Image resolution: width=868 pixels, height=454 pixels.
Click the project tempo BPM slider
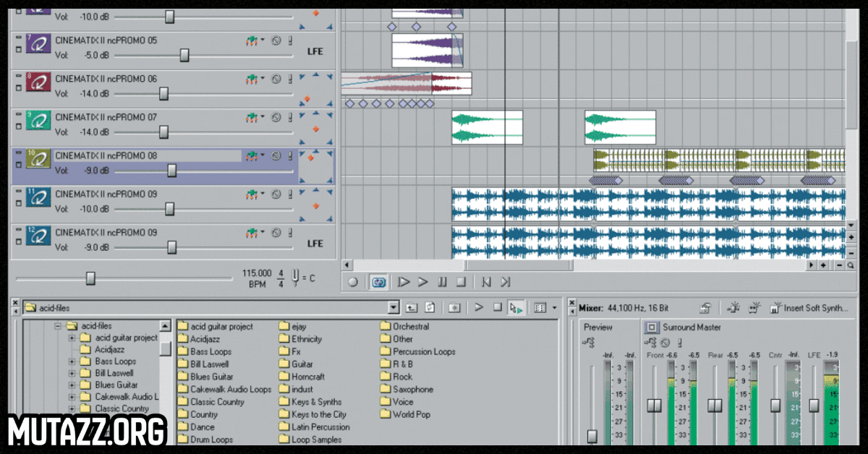[x=90, y=278]
